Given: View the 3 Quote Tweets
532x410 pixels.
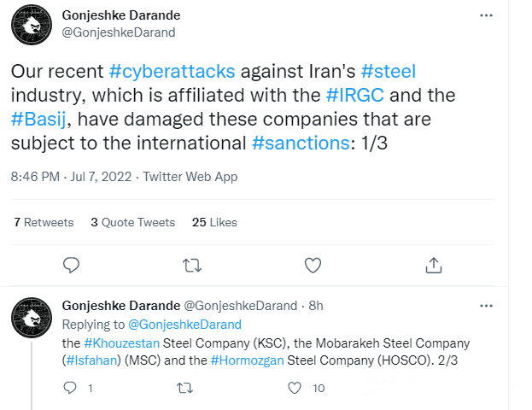Looking at the screenshot, I should pos(132,222).
